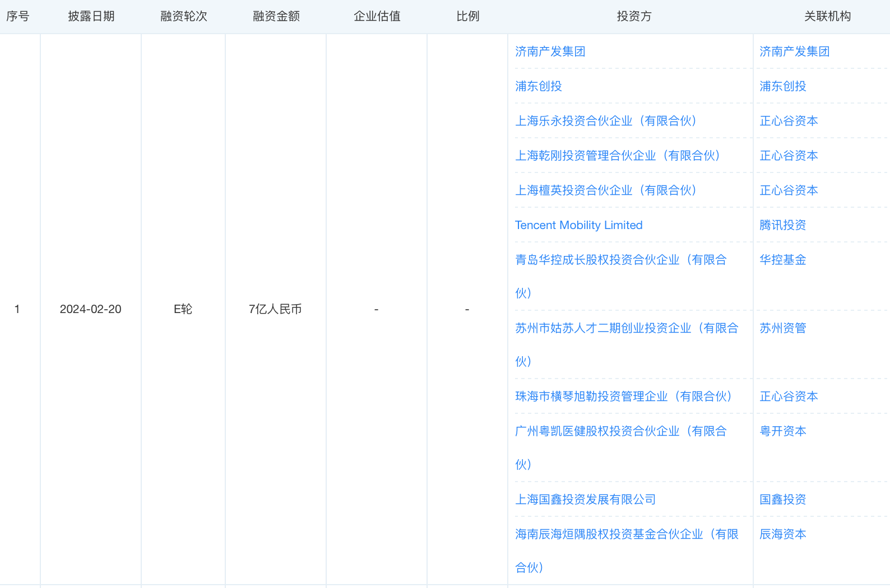The image size is (890, 588).
Task: Select the dash in 比例 column
Action: [467, 309]
